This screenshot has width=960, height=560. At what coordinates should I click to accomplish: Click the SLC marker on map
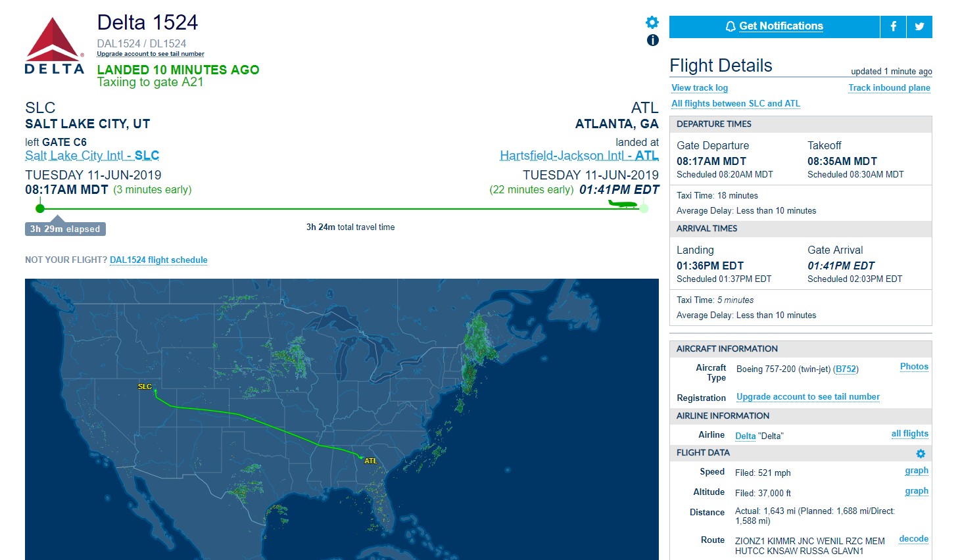pos(145,386)
